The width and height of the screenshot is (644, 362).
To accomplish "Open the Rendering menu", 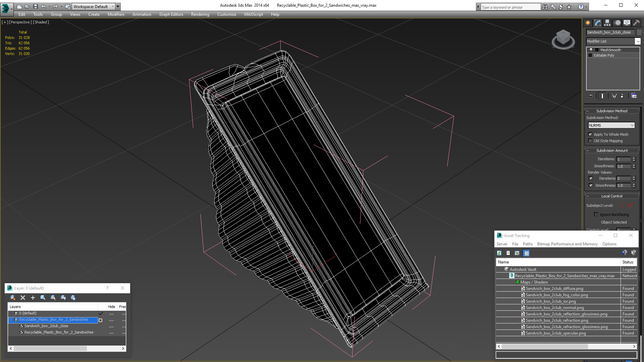I will tap(200, 14).
